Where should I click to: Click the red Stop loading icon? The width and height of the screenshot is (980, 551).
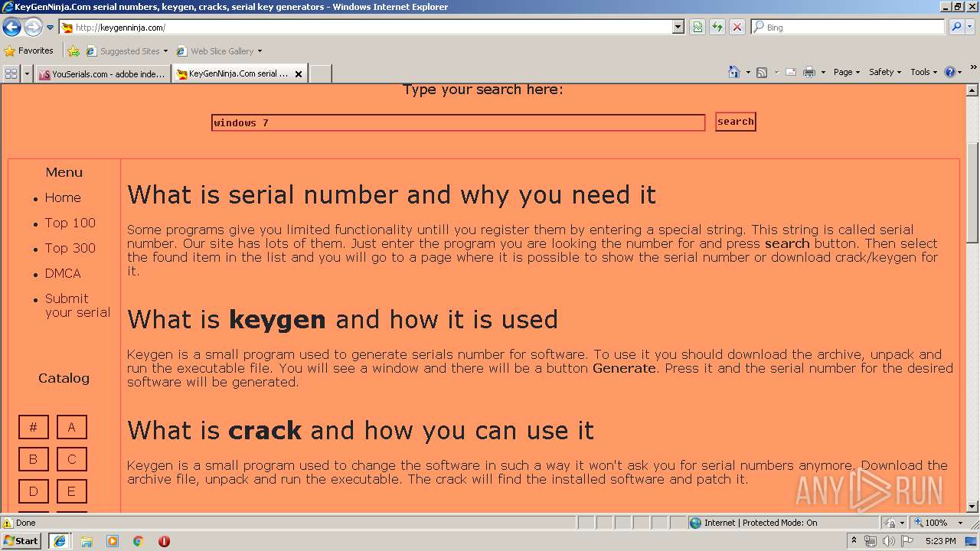[x=737, y=28]
